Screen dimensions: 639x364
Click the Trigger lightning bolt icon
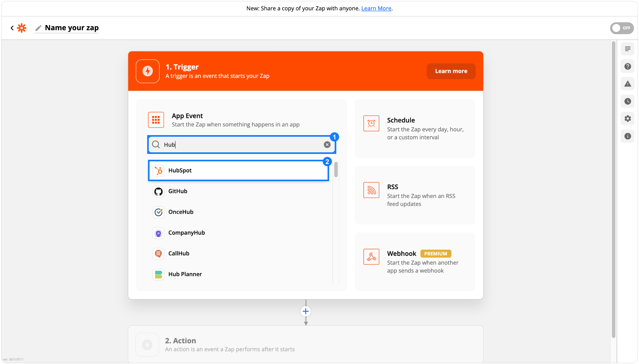147,71
